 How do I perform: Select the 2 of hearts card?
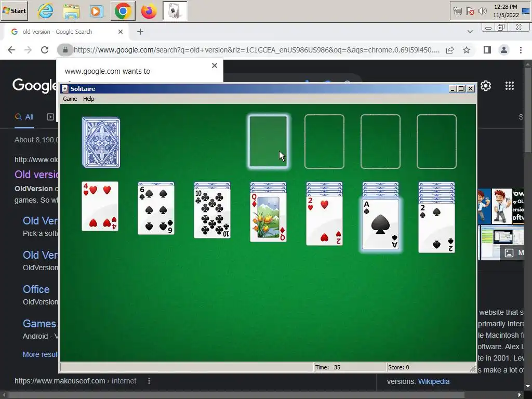[x=324, y=220]
